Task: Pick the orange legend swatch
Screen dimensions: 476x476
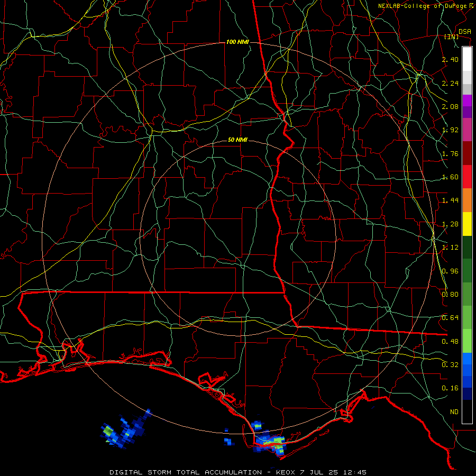Action: pyautogui.click(x=467, y=200)
